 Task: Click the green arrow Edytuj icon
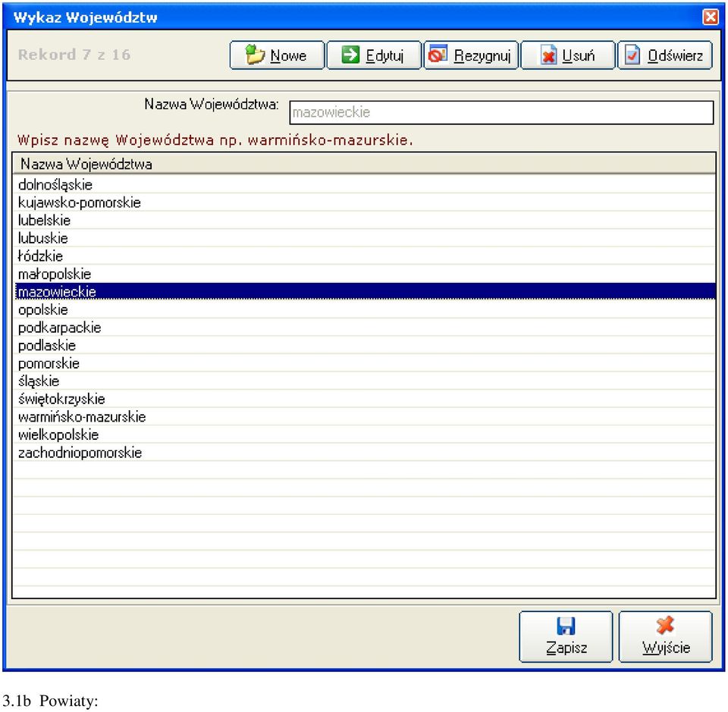pos(350,55)
